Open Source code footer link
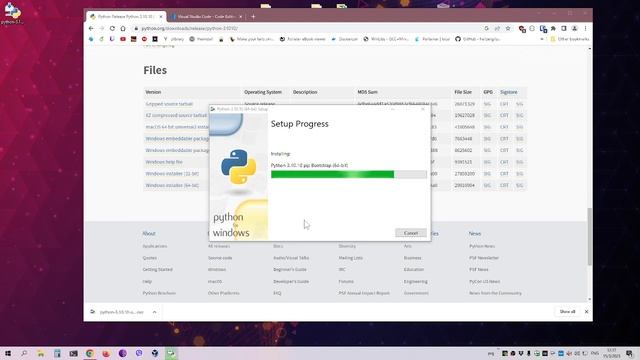This screenshot has width=640, height=360. [220, 258]
